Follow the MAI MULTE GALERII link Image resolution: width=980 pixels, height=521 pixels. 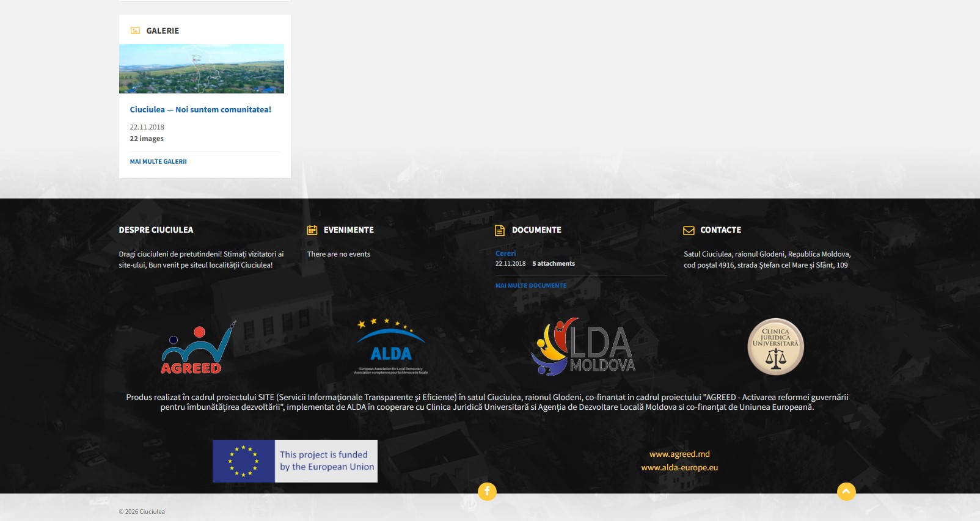click(x=158, y=162)
